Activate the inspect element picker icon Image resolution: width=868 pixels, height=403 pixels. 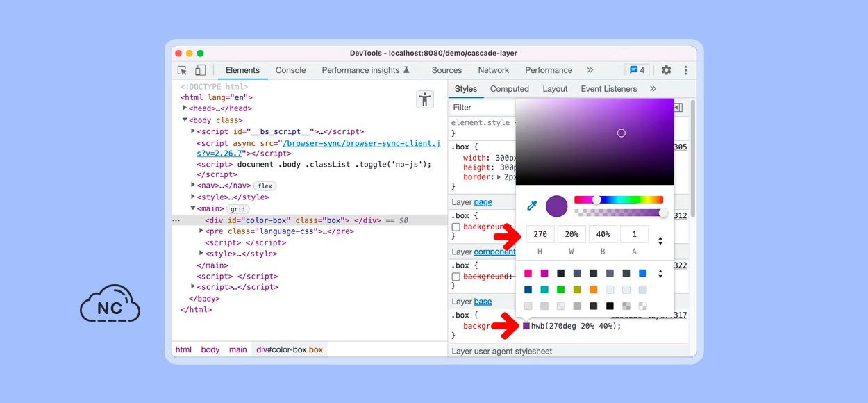[x=182, y=70]
